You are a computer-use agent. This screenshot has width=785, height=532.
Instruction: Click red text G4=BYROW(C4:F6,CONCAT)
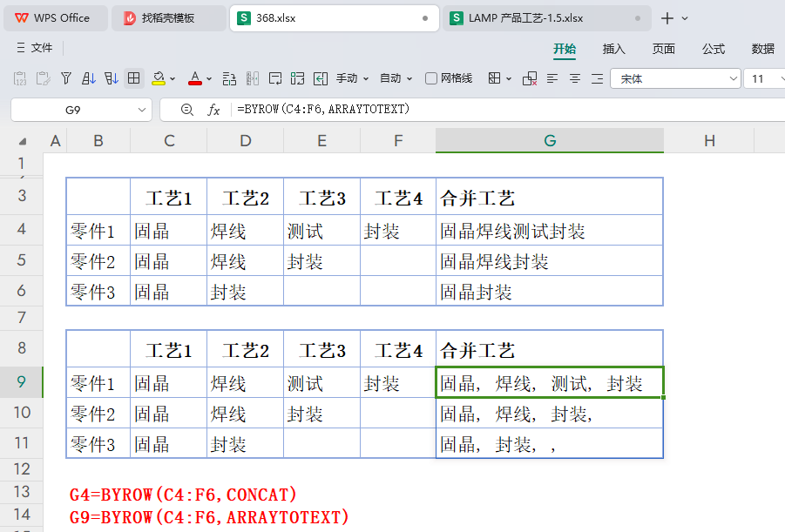pos(183,495)
